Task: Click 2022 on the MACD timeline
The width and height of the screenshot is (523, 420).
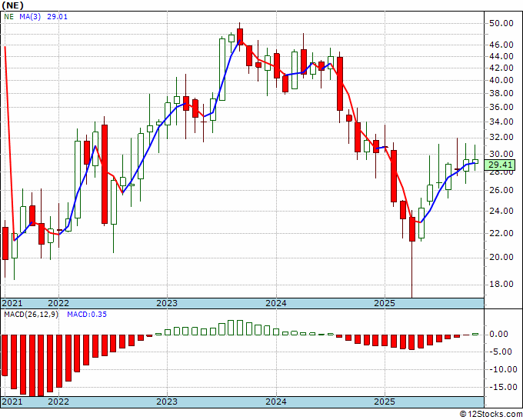Action: pyautogui.click(x=58, y=402)
